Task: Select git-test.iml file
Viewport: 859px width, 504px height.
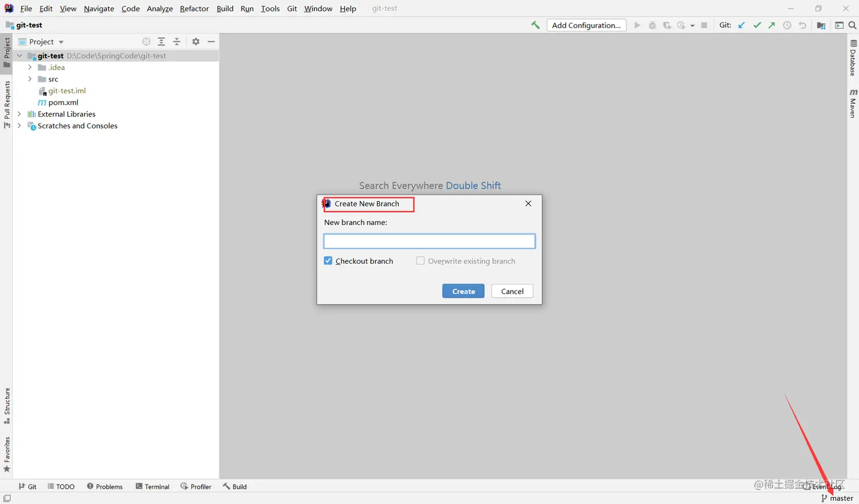Action: (x=67, y=90)
